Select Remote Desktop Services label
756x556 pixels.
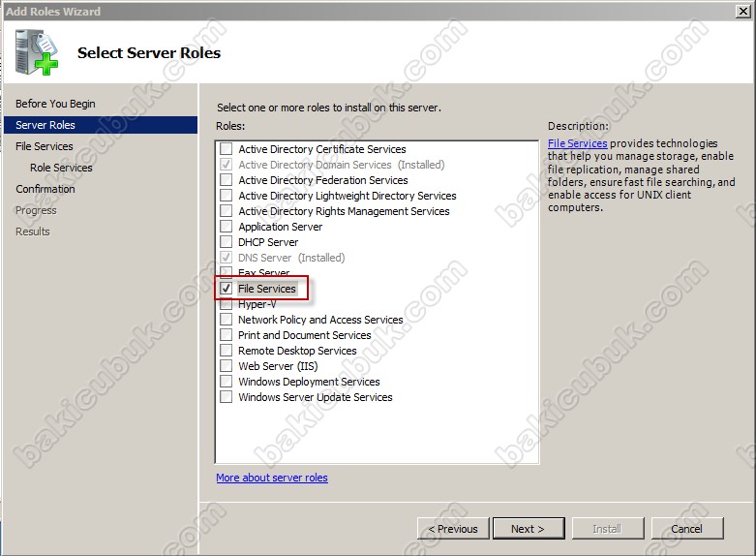[297, 351]
